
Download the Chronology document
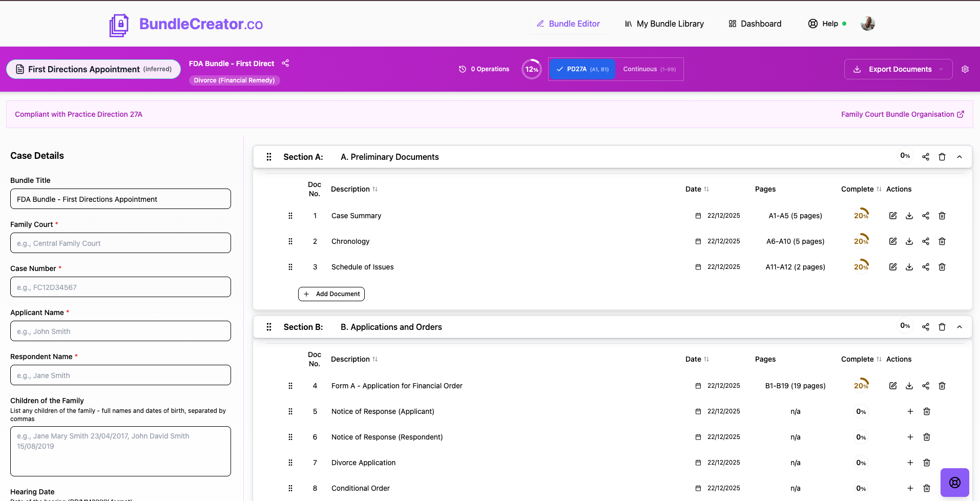click(x=909, y=241)
